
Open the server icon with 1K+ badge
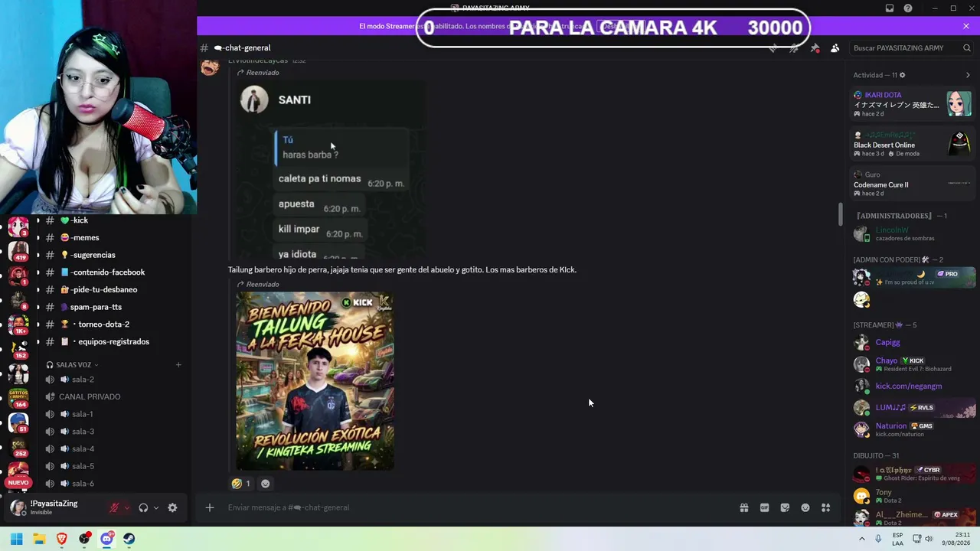18,324
